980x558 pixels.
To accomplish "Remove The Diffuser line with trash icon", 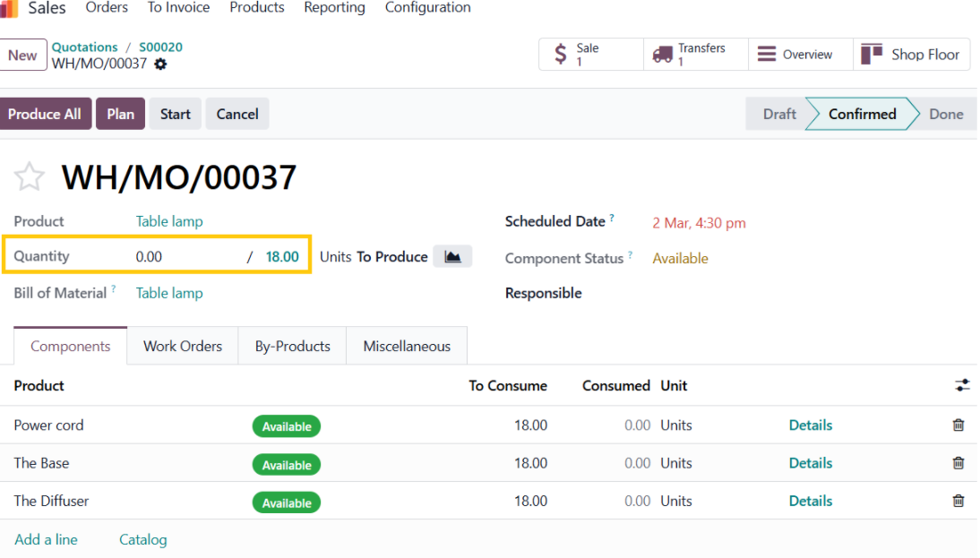I will pyautogui.click(x=958, y=502).
